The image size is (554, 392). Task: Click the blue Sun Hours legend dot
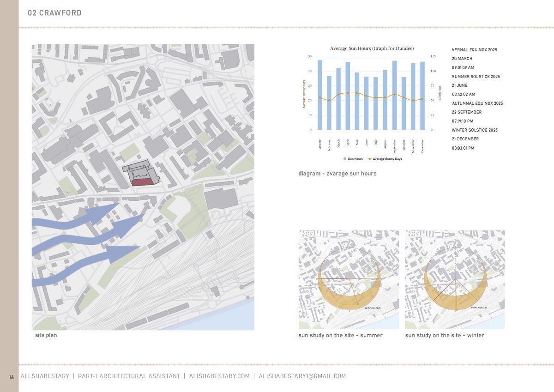click(345, 159)
